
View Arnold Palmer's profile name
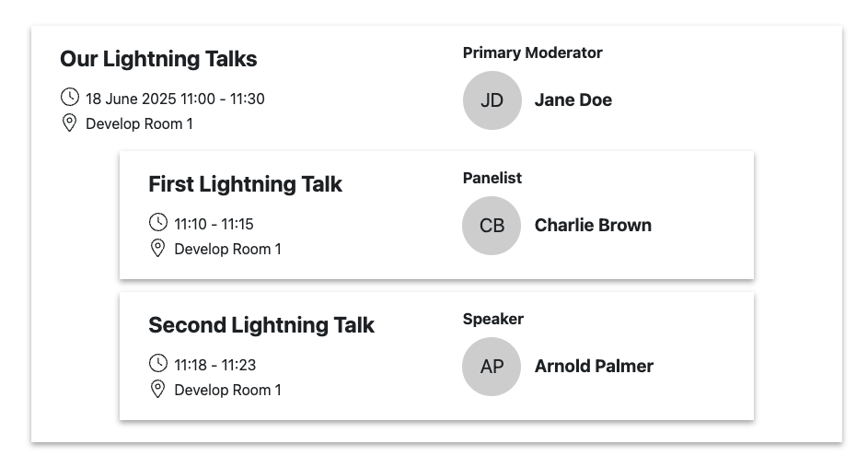tap(594, 367)
